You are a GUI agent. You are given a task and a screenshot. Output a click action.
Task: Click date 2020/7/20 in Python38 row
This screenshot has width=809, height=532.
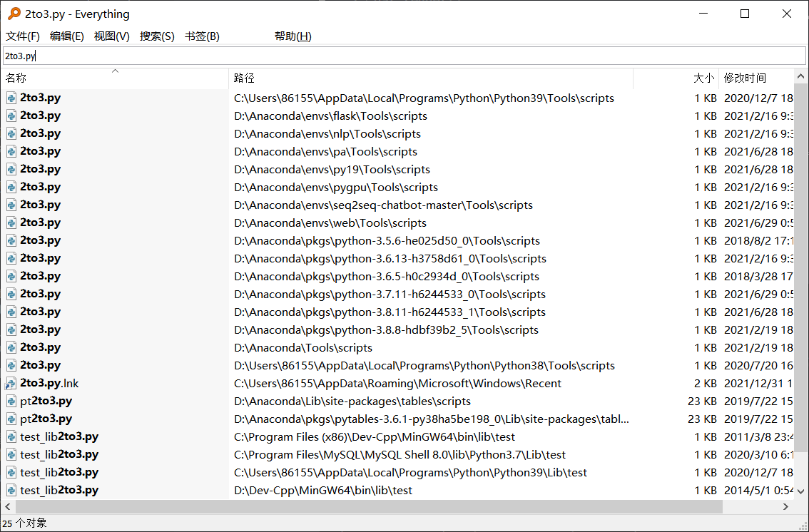pyautogui.click(x=758, y=366)
